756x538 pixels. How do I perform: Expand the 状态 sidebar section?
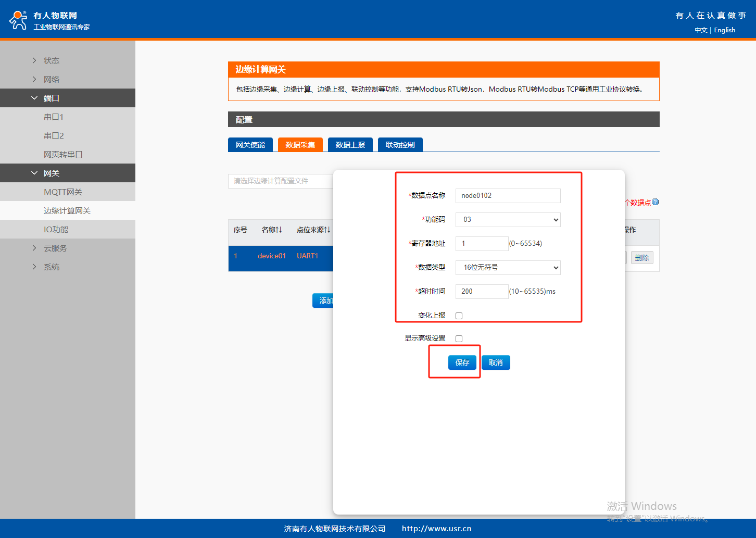click(x=51, y=60)
